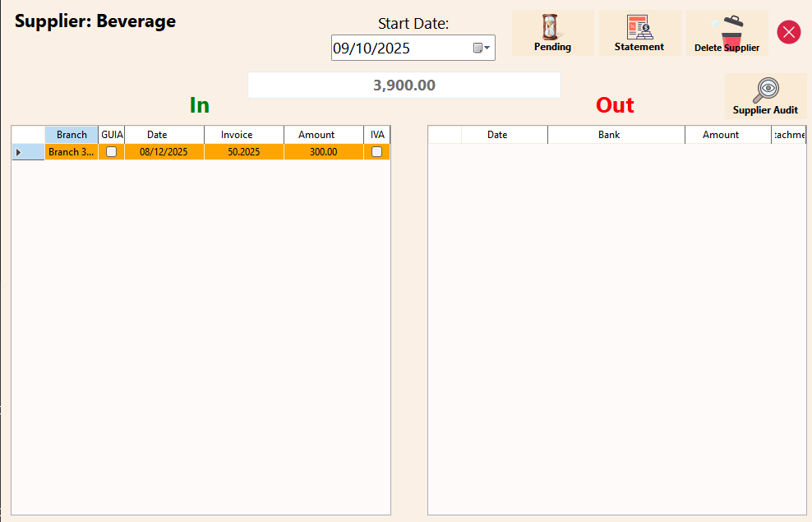Select the row arrow indicator in In grid

pos(19,152)
